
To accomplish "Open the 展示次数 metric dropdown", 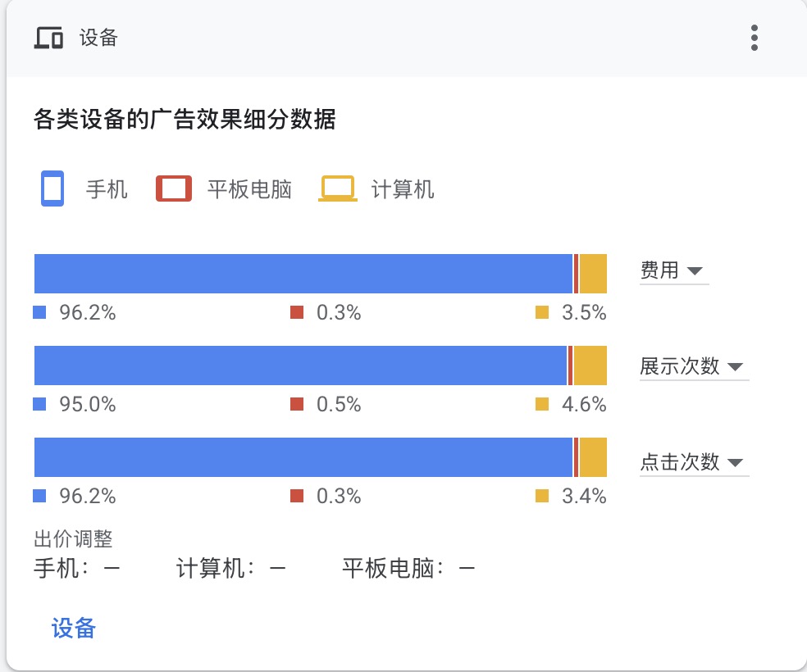I will (694, 366).
